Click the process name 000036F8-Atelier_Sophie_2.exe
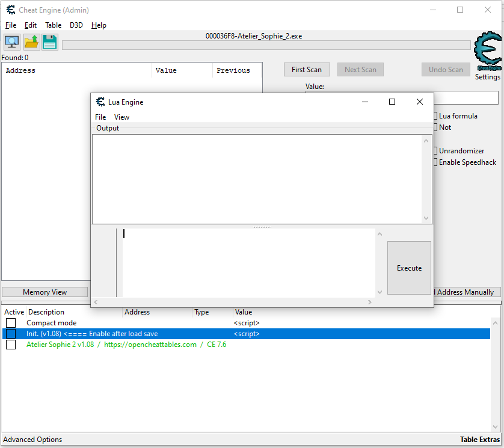504x448 pixels. click(254, 36)
